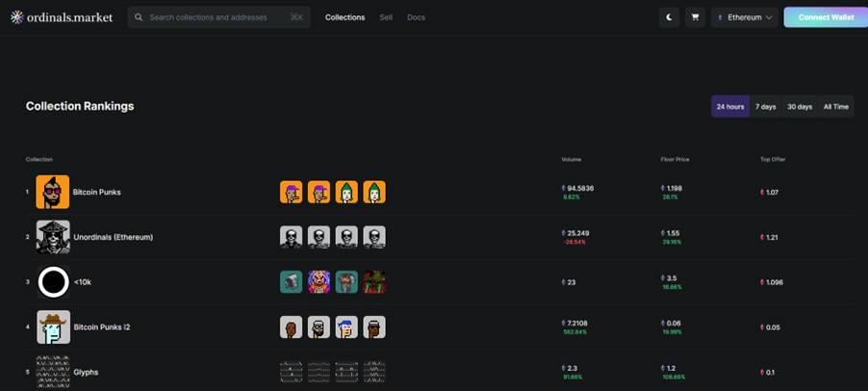
Task: Open first Bitcoin Punks l2 preview thumbnail
Action: (x=292, y=326)
